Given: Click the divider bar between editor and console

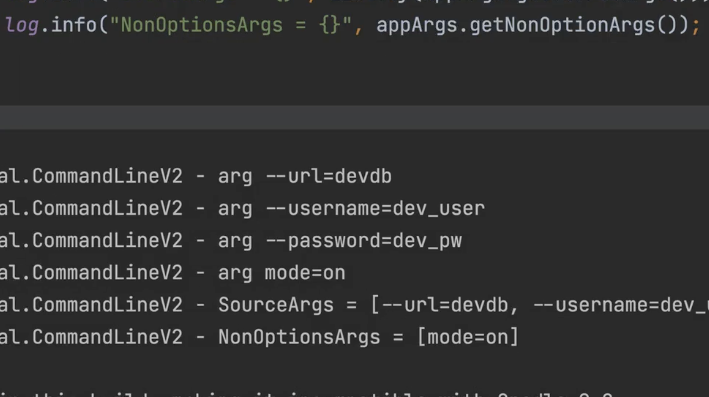Looking at the screenshot, I should [354, 118].
